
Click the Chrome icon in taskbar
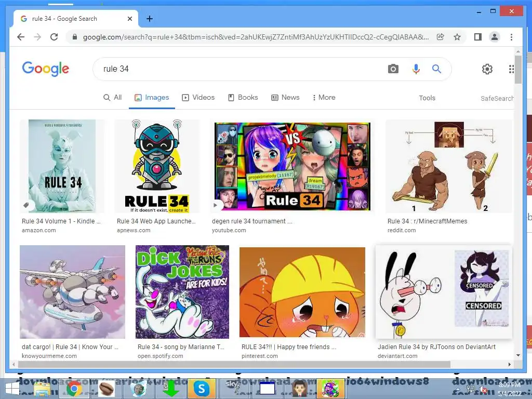(x=74, y=389)
